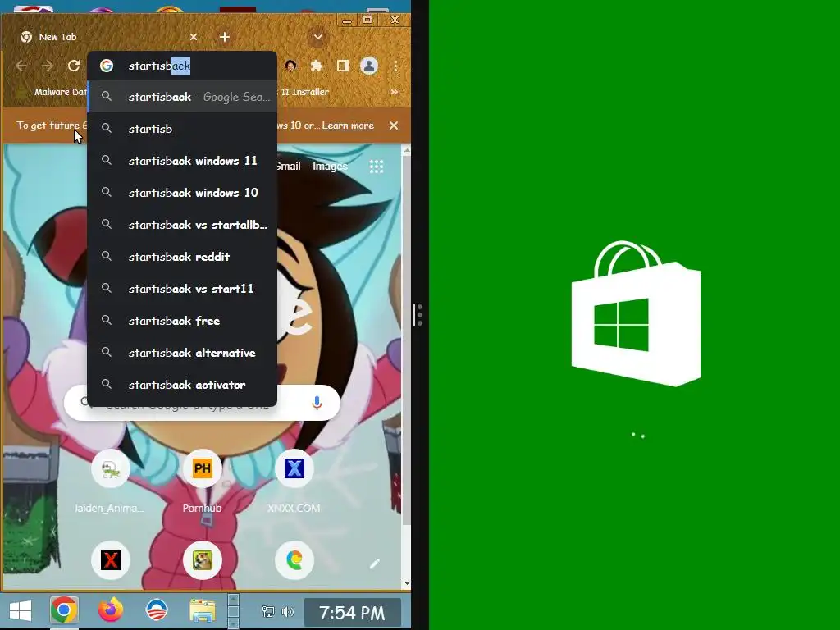
Task: Dismiss the update infobar
Action: click(x=394, y=126)
